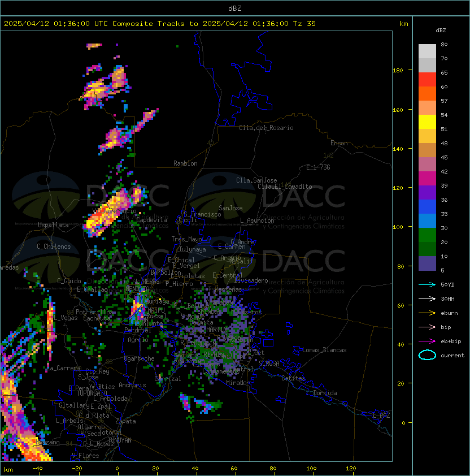Click the Capdevila place label
Image resolution: width=470 pixels, height=476 pixels.
coord(151,220)
